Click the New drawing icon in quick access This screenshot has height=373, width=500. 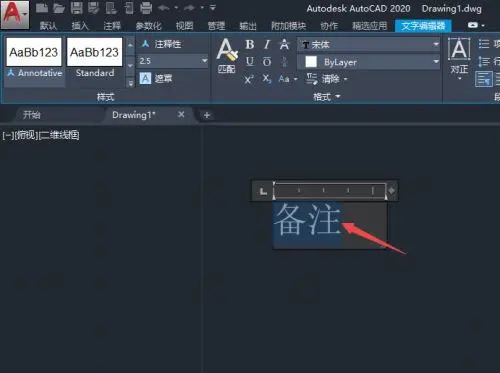coord(42,8)
